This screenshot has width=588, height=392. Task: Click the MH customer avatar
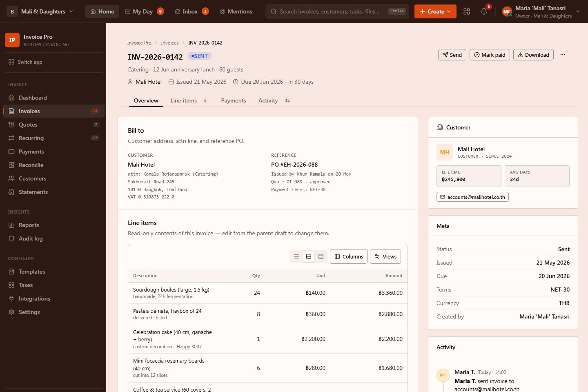[x=445, y=152]
